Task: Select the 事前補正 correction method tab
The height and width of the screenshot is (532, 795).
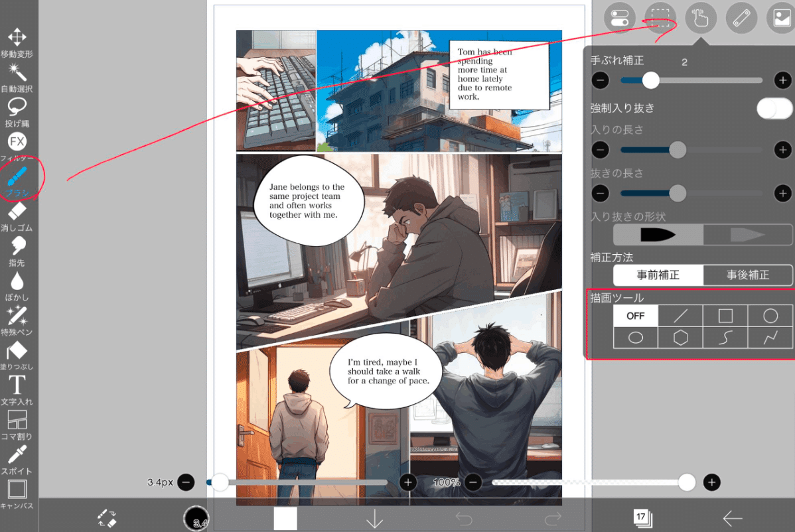Action: [x=658, y=275]
